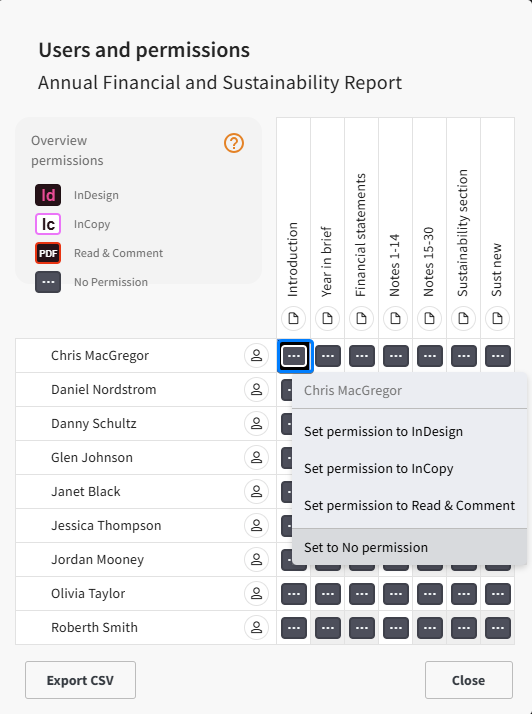Open Olivia Taylor's Introduction permission dropdown
This screenshot has height=714, width=532.
click(x=294, y=594)
